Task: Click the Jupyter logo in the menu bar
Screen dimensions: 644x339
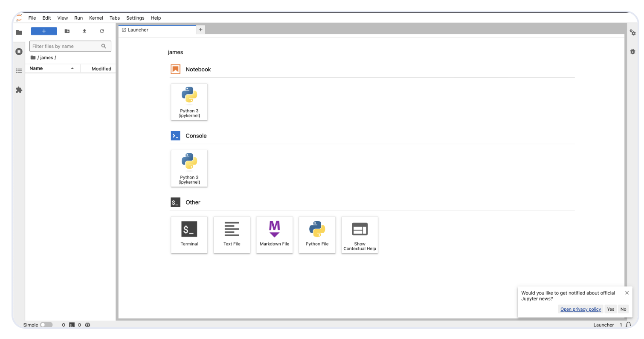Action: click(x=19, y=18)
